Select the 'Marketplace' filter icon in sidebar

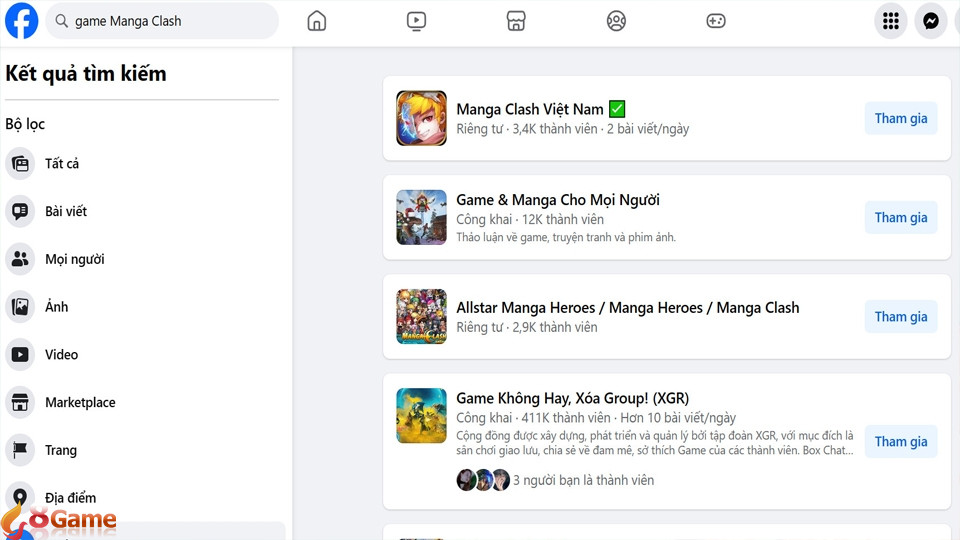(x=20, y=402)
